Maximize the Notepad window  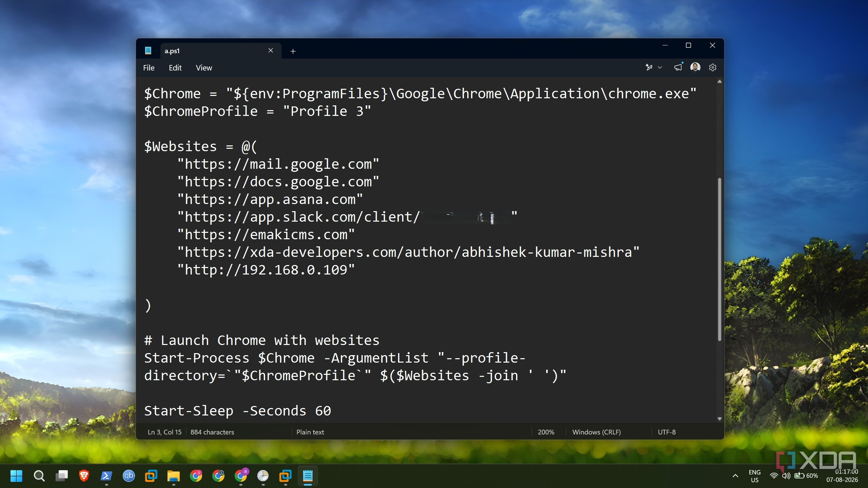(688, 45)
